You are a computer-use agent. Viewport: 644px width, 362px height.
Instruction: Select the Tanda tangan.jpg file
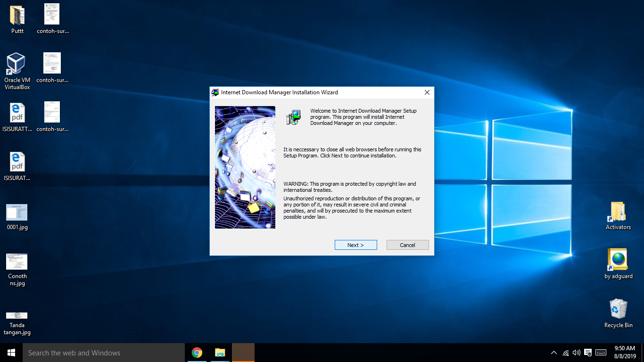17,323
